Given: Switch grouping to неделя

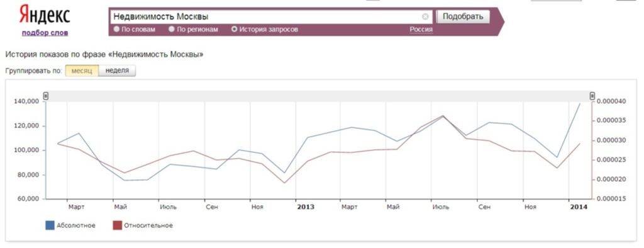Looking at the screenshot, I should [x=117, y=70].
